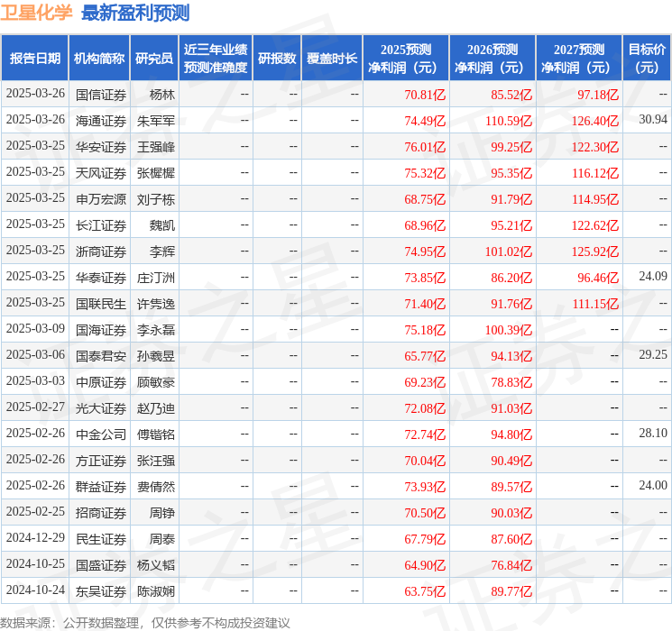Click target price 29.25

click(x=653, y=354)
